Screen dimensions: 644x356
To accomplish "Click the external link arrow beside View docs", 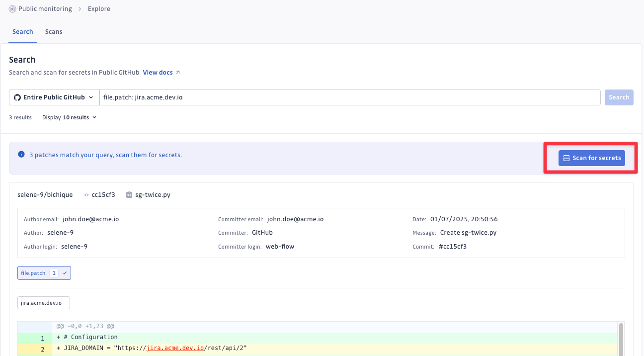I will click(178, 73).
